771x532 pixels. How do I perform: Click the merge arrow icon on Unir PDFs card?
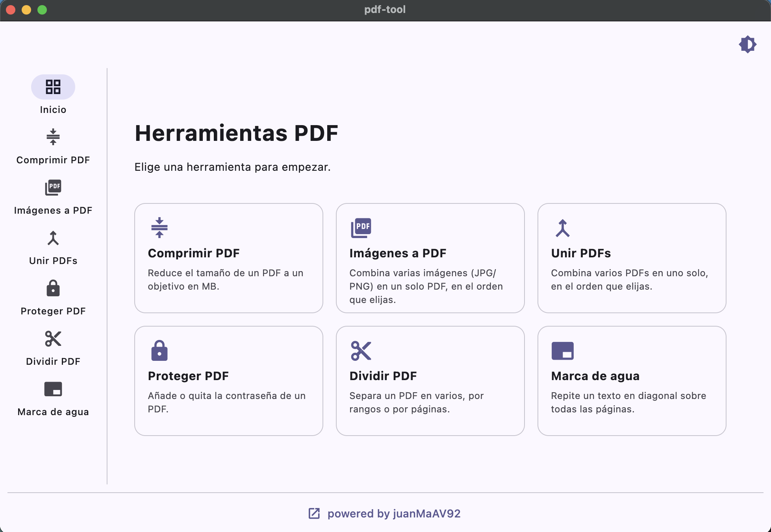pyautogui.click(x=563, y=228)
